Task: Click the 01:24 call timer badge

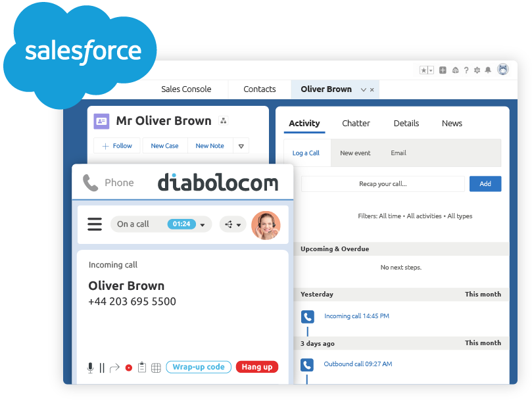Action: [x=181, y=224]
